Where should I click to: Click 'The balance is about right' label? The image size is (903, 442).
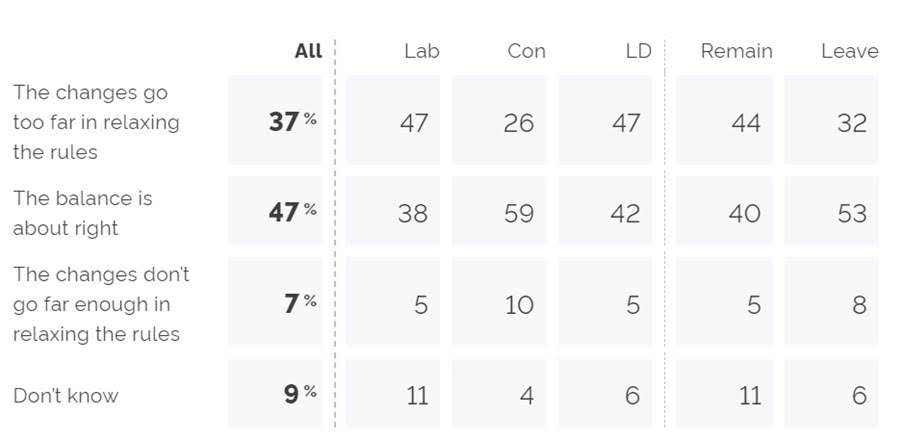tap(82, 213)
